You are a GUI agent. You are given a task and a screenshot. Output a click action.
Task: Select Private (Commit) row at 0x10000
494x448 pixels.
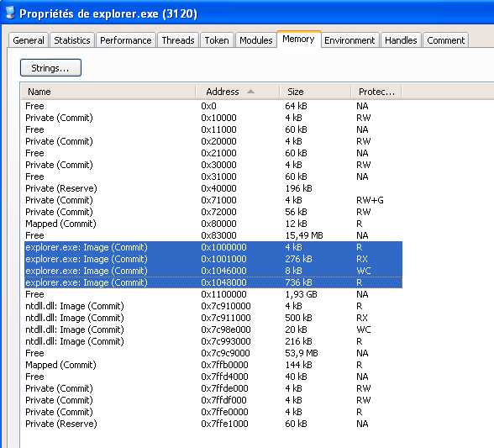[213, 118]
